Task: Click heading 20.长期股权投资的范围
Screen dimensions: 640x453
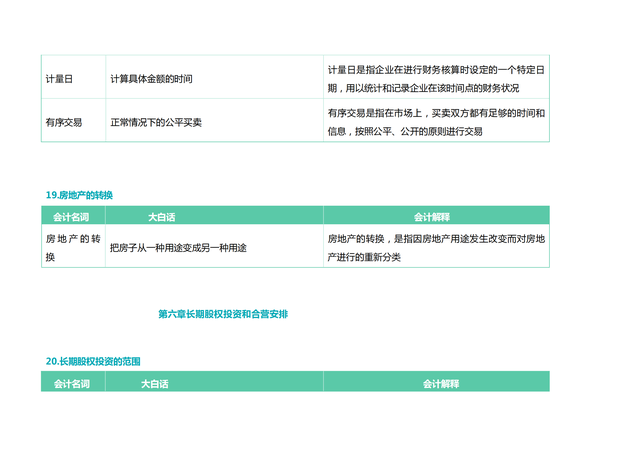Action: coord(93,361)
